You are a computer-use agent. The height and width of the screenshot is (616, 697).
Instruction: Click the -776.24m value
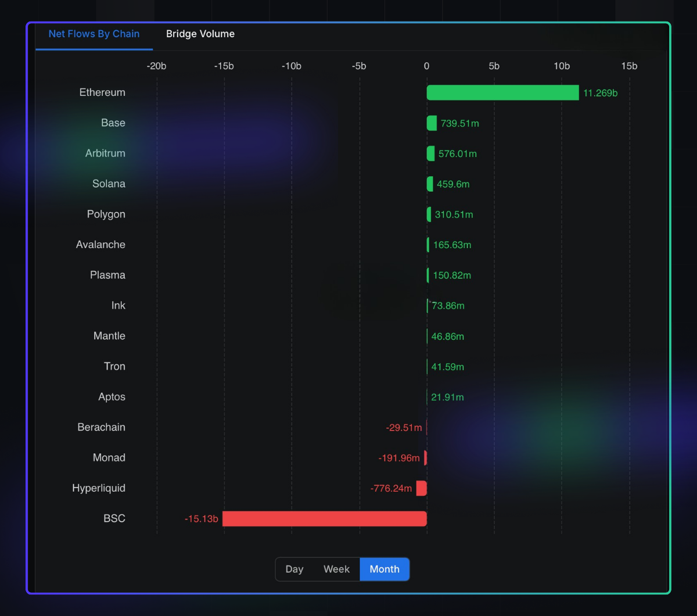click(x=391, y=489)
